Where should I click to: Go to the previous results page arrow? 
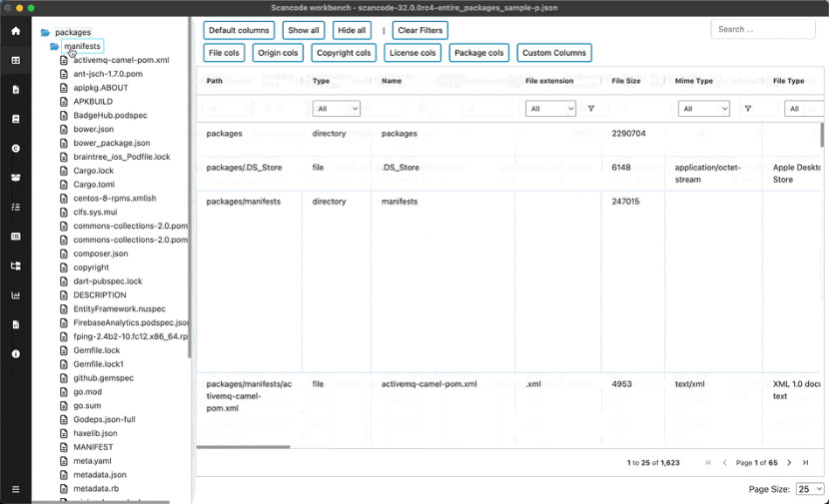(724, 463)
